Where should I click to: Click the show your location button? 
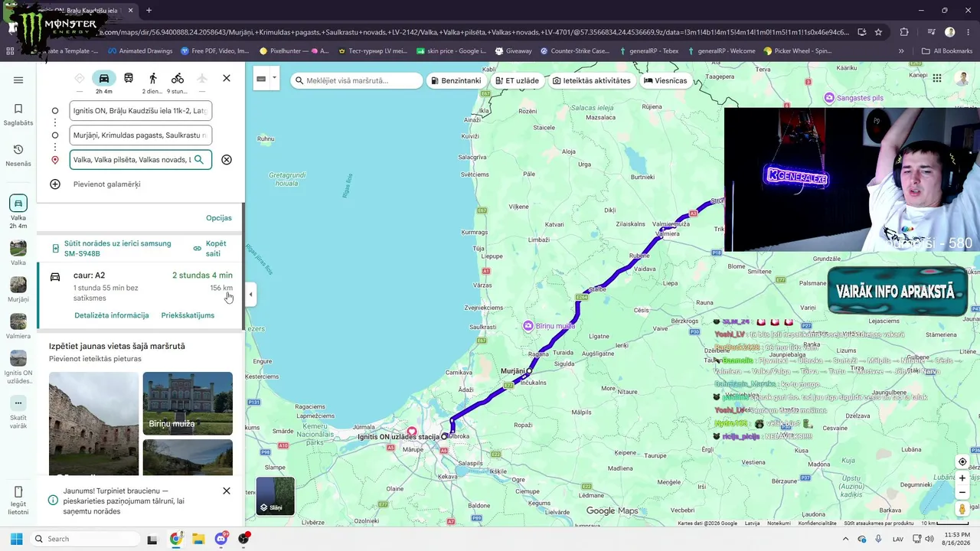962,461
